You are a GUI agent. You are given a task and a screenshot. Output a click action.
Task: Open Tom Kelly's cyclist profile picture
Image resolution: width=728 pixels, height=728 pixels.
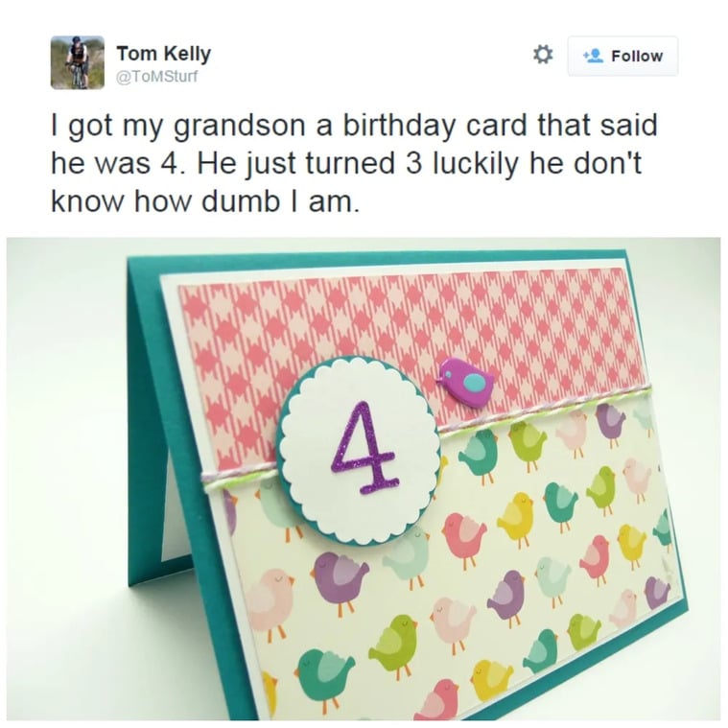pyautogui.click(x=78, y=62)
